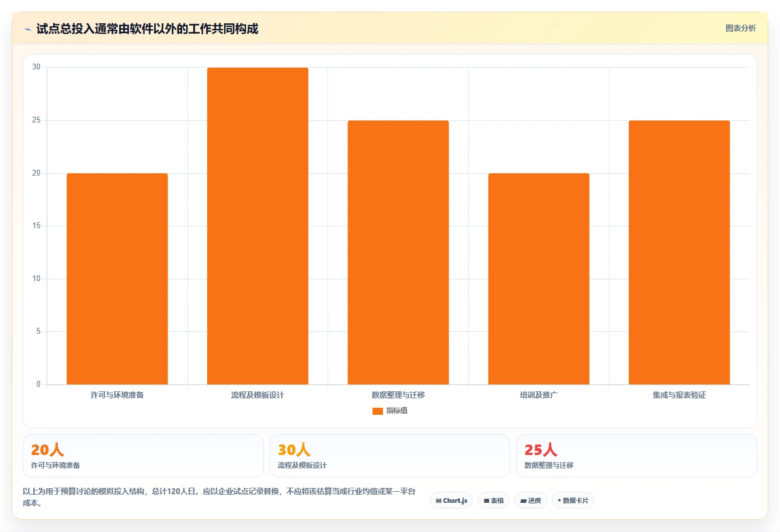Toggle the 指标值 legend swatch
Image resolution: width=780 pixels, height=532 pixels.
click(x=378, y=411)
